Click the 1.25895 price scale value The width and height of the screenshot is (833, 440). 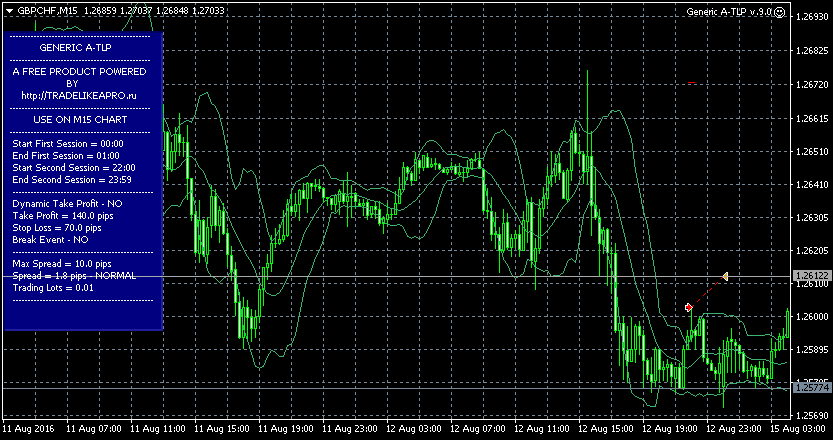[812, 350]
